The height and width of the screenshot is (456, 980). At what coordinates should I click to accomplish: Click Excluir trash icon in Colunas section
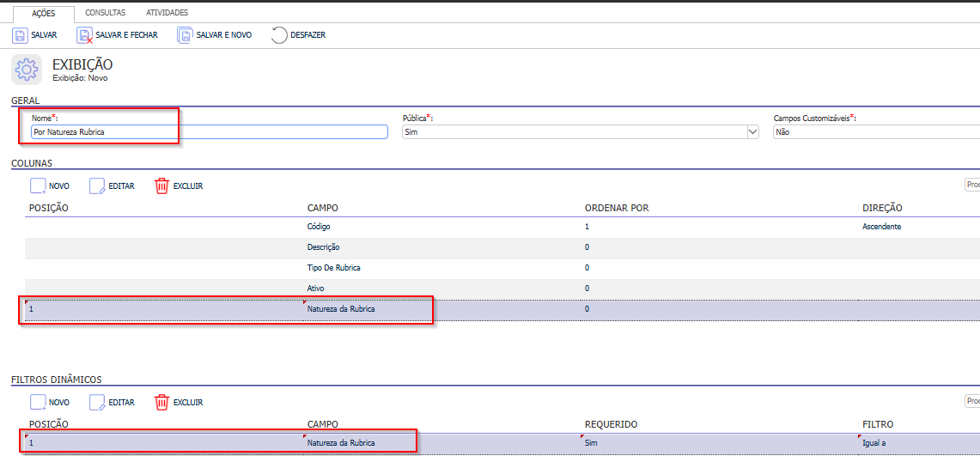click(161, 185)
